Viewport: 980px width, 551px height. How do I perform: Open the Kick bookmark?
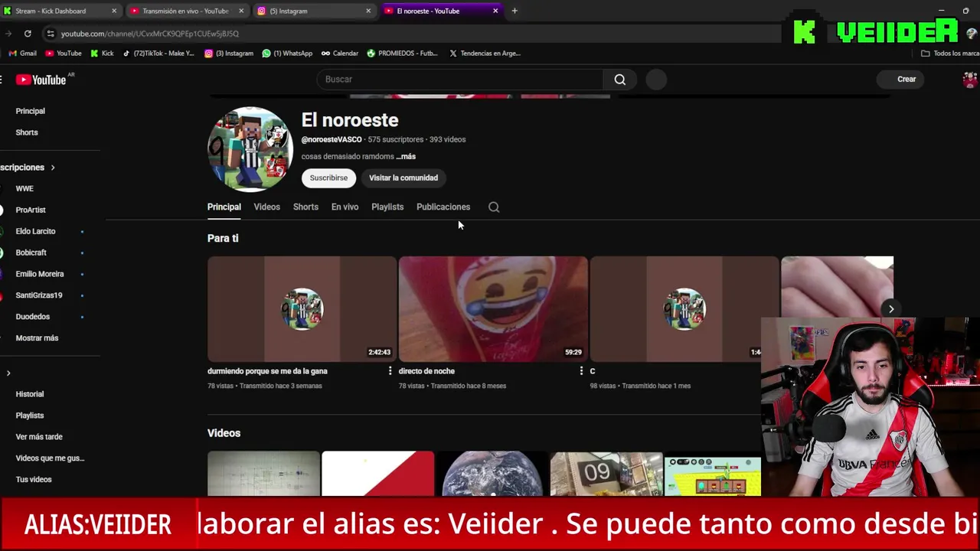[102, 54]
